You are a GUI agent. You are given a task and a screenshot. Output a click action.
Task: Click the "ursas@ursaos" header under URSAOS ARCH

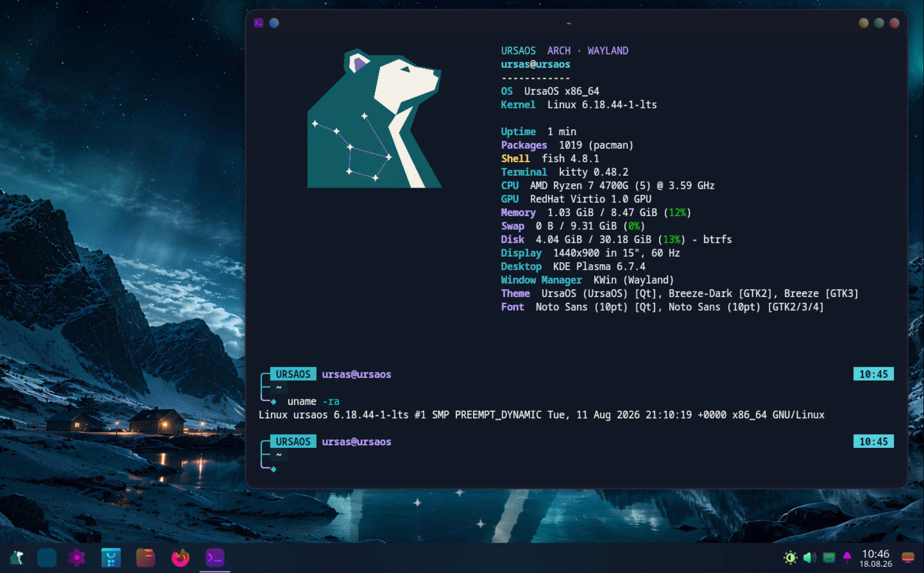point(536,64)
